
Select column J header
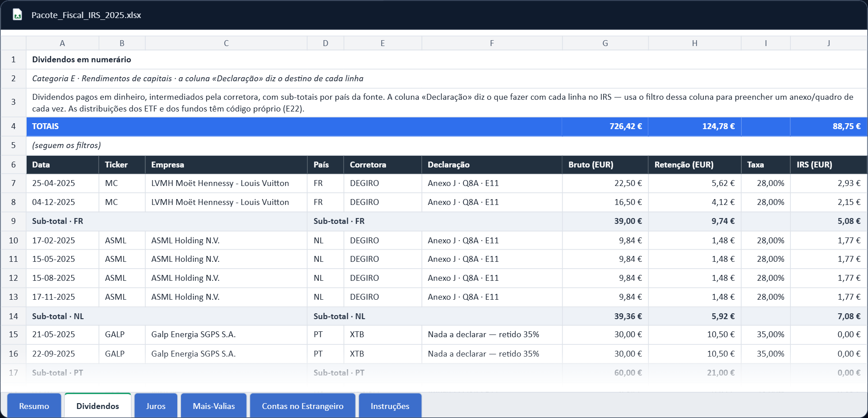(x=829, y=43)
